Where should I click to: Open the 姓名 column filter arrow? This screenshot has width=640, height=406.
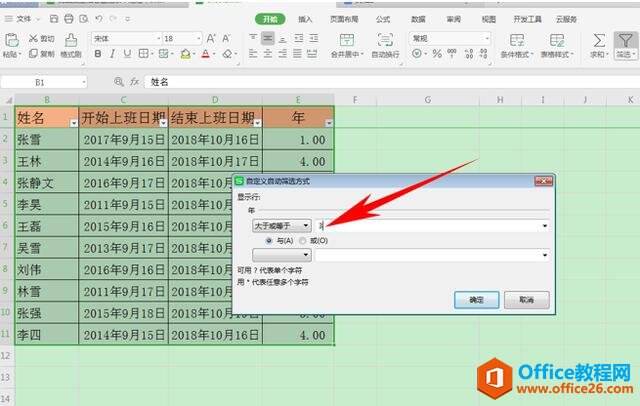tap(72, 121)
